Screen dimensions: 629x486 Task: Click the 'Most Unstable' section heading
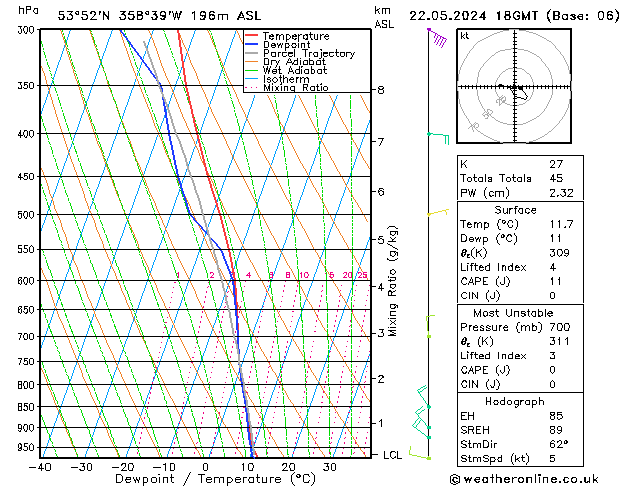513,313
